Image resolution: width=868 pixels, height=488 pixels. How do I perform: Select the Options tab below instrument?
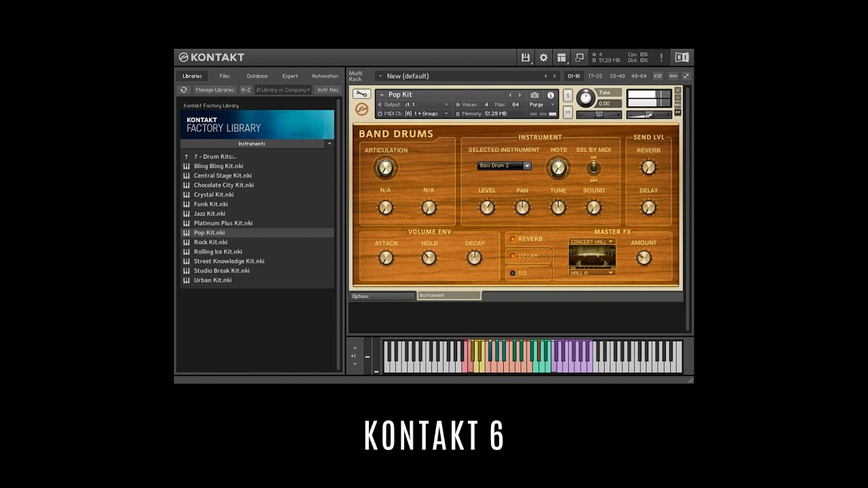pyautogui.click(x=382, y=296)
